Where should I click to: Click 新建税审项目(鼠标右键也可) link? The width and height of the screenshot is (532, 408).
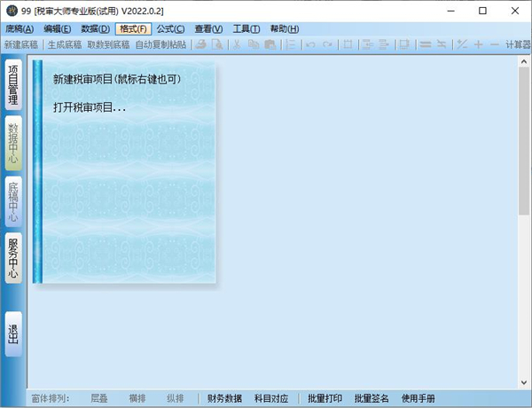tap(117, 80)
